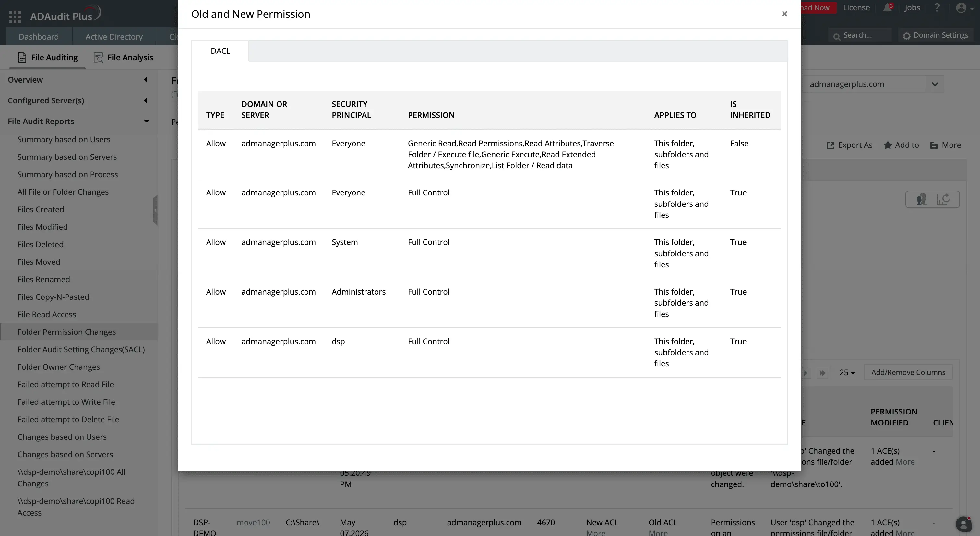This screenshot has height=536, width=980.
Task: Click the Search input field
Action: tap(860, 35)
